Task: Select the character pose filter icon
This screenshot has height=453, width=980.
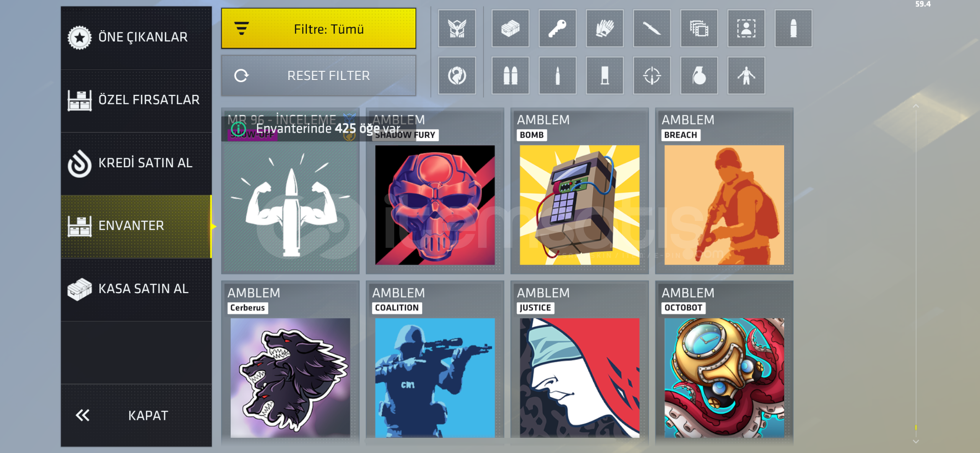Action: [746, 75]
